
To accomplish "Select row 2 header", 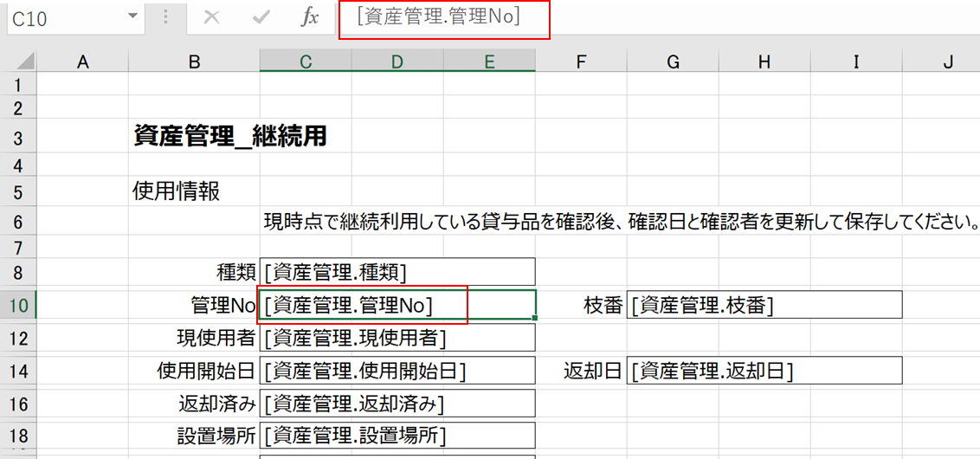I will pyautogui.click(x=18, y=107).
